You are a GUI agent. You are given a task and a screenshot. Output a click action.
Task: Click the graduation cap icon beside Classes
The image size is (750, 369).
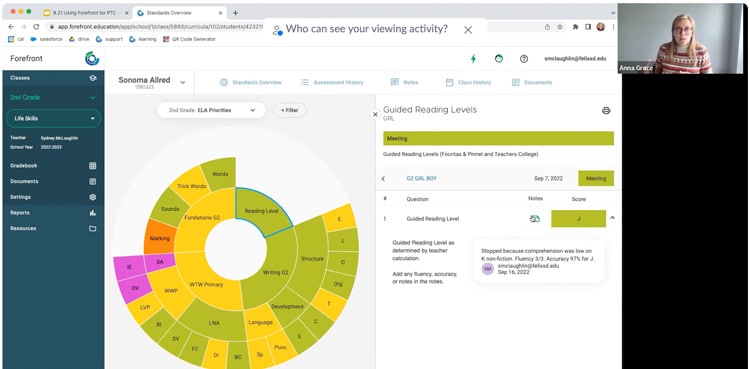(x=93, y=78)
